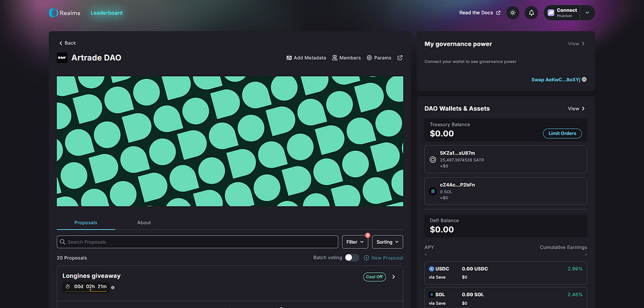The height and width of the screenshot is (308, 644).
Task: Click the Connect Phantom button
Action: (562, 13)
